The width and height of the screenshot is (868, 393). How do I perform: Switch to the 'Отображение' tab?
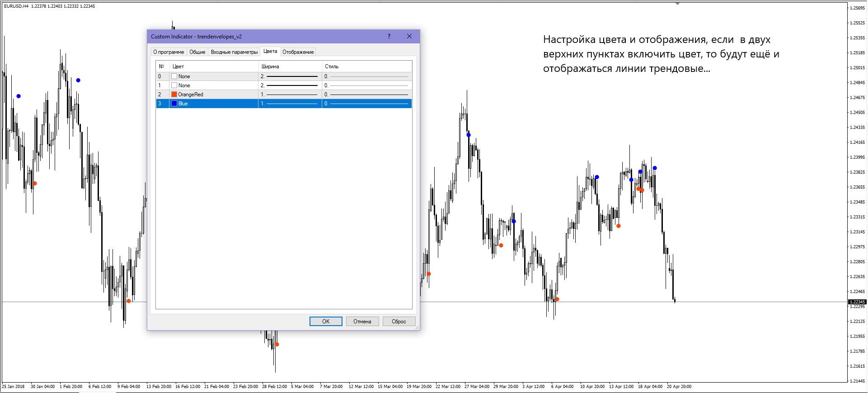pos(298,52)
